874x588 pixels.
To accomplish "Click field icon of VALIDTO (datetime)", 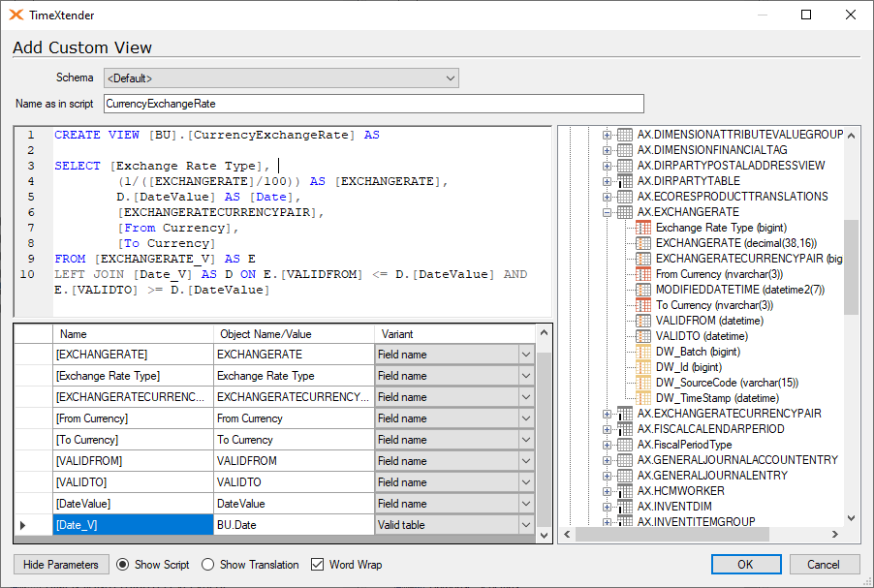I will (x=643, y=336).
